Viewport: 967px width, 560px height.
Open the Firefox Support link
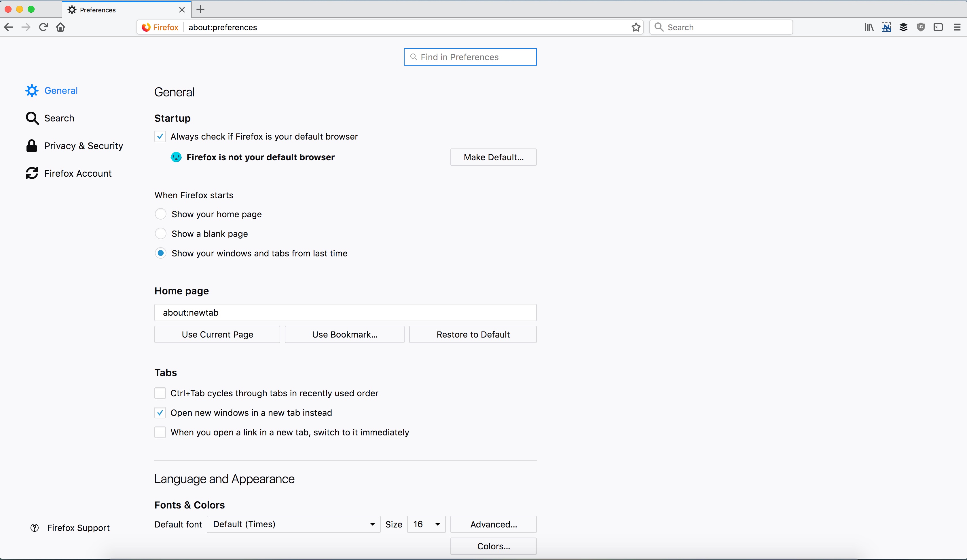pos(70,528)
